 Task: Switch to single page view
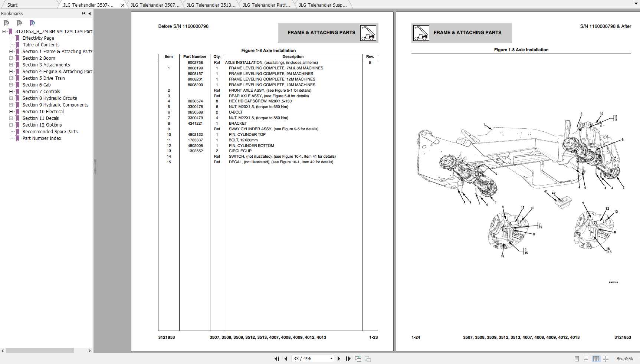tap(577, 359)
